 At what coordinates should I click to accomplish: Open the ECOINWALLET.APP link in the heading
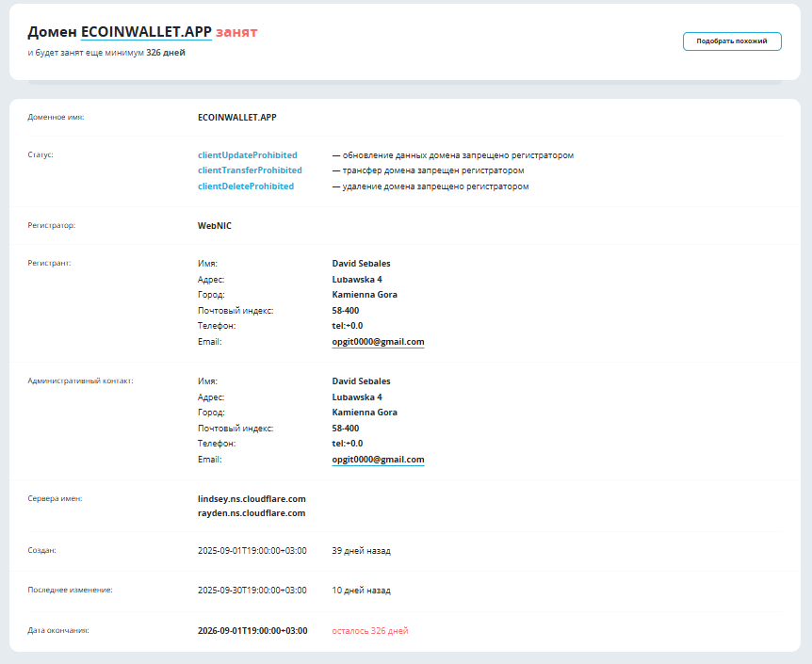tap(146, 32)
